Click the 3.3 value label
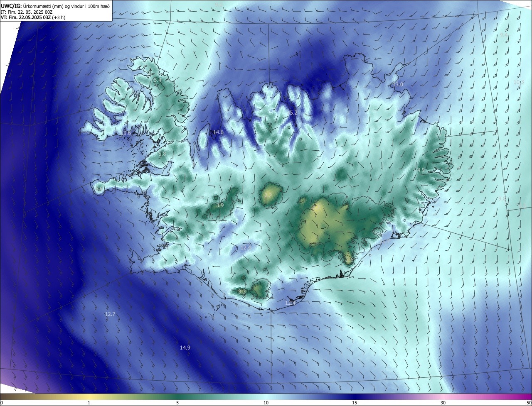This screenshot has width=532, height=406. pos(242,291)
